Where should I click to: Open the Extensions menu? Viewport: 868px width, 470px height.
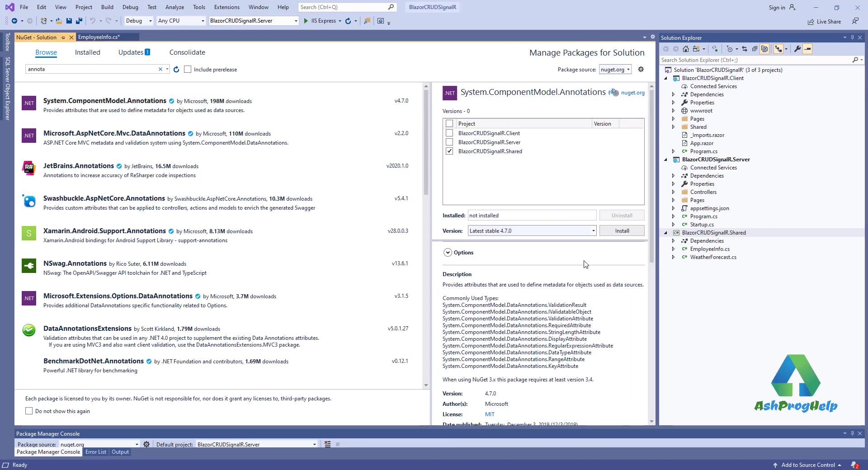click(227, 7)
